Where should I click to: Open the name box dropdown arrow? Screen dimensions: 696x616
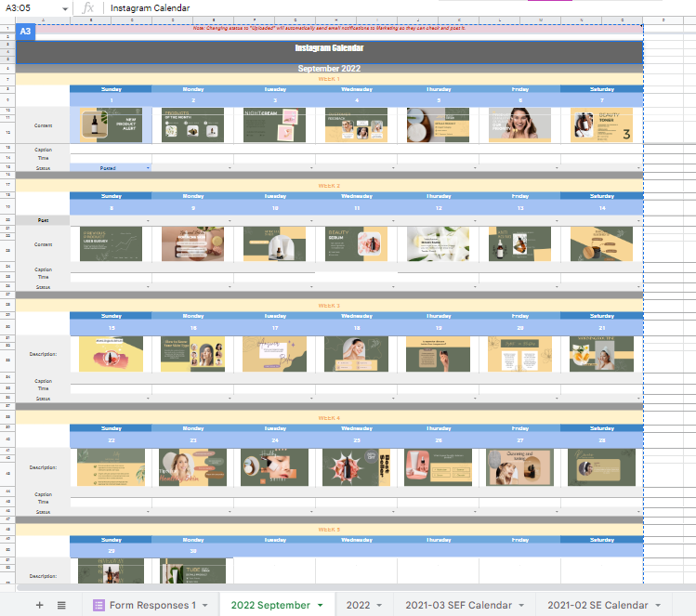65,8
